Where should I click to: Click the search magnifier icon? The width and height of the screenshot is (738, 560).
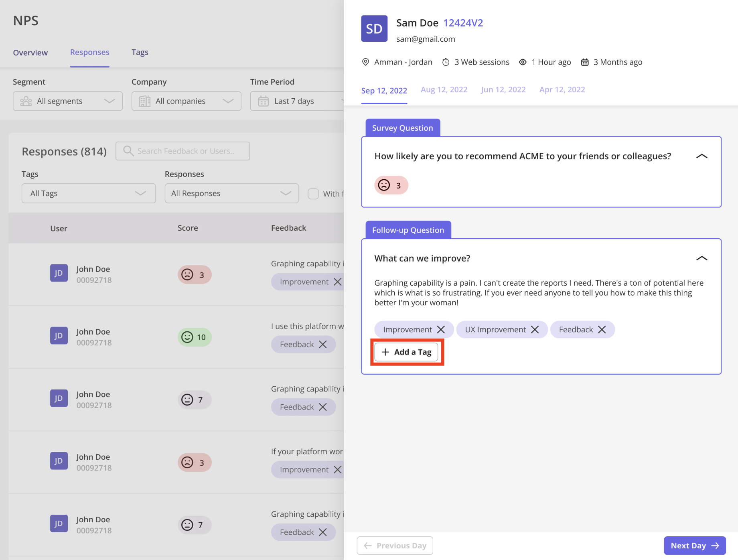128,151
